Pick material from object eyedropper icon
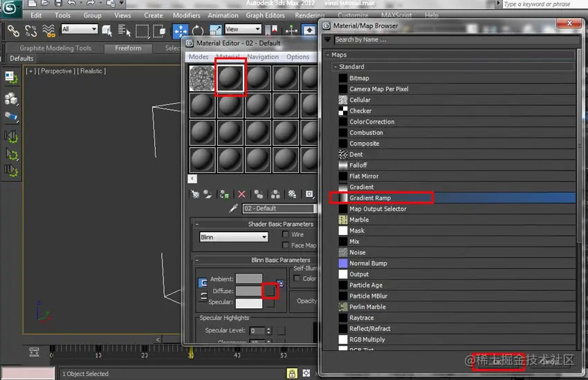The image size is (588, 380). click(x=233, y=208)
